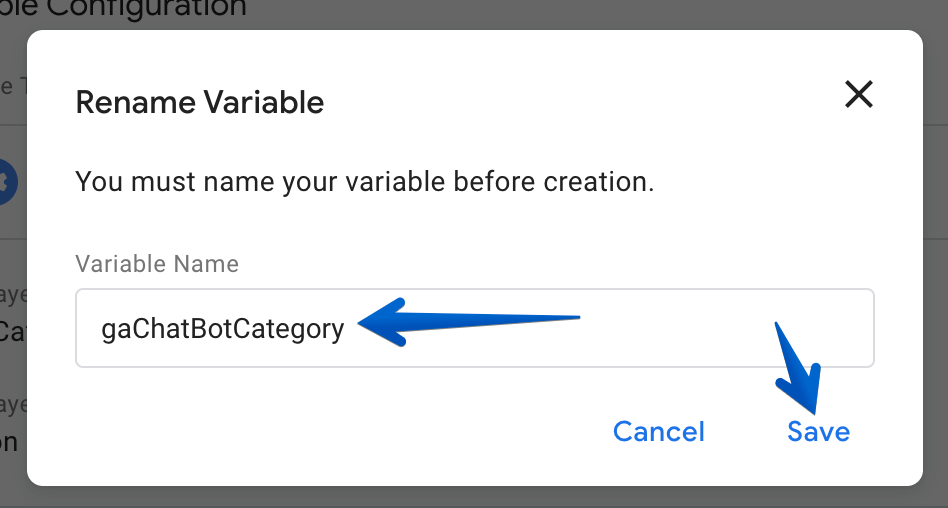The image size is (948, 508).
Task: Click the blue arrow pointing to Save
Action: click(798, 368)
